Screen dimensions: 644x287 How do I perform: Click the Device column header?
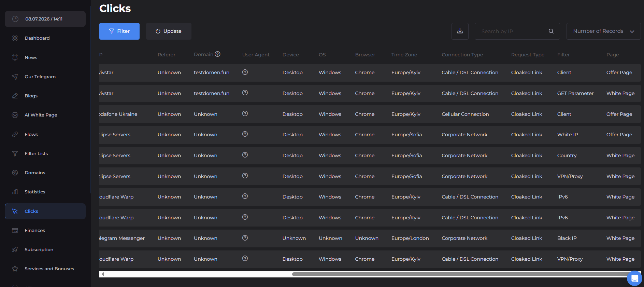(290, 55)
